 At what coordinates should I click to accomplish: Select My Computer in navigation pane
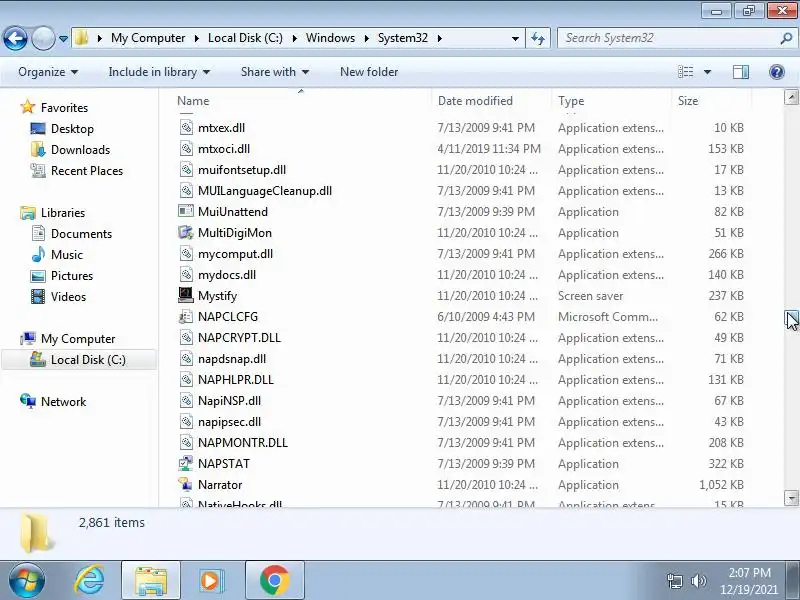pos(78,339)
